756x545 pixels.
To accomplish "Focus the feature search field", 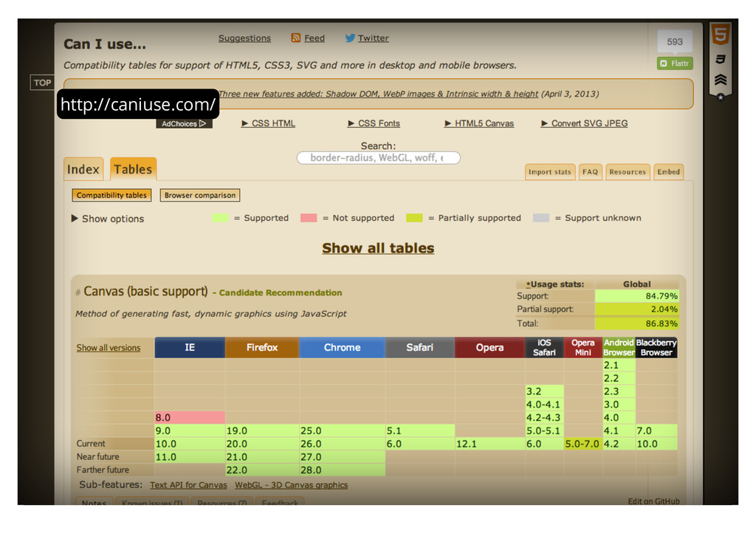I will pyautogui.click(x=379, y=158).
